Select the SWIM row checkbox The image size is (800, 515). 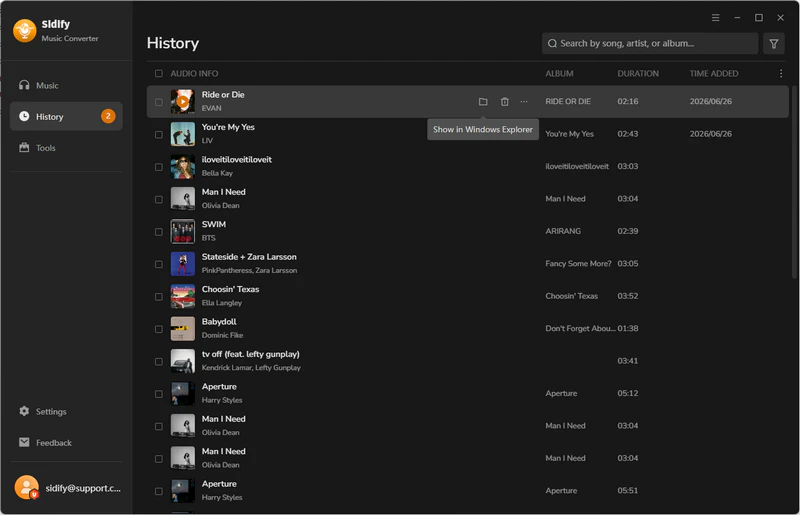point(159,232)
